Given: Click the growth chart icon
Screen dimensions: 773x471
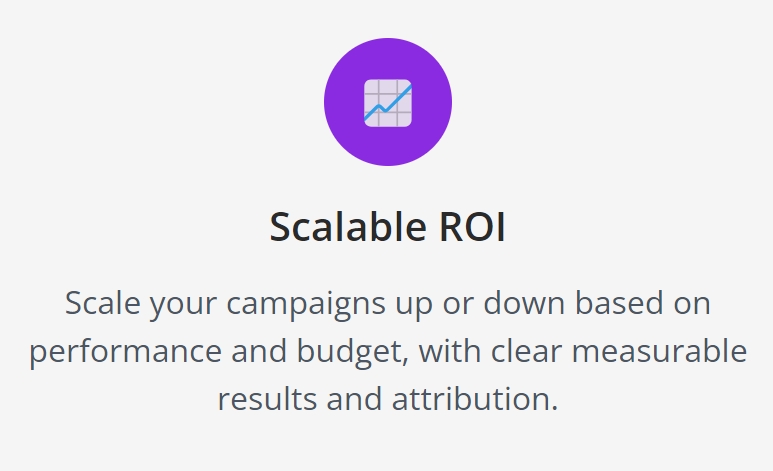Looking at the screenshot, I should (x=388, y=102).
